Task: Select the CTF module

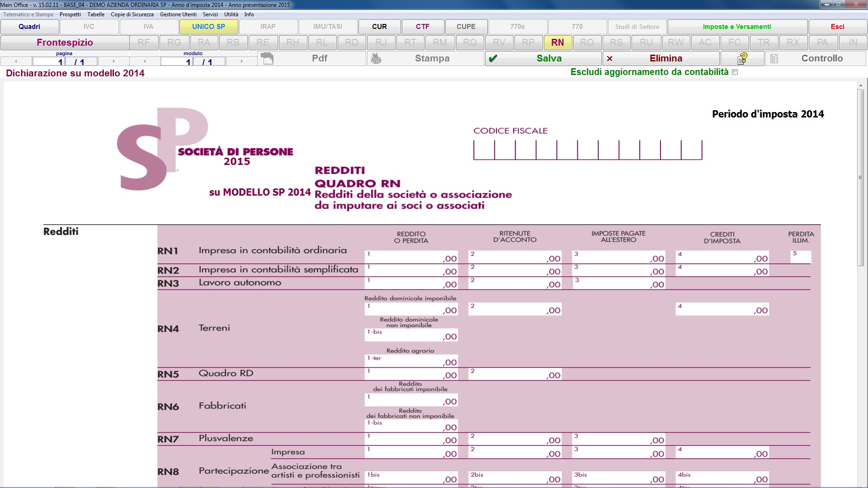Action: [423, 27]
